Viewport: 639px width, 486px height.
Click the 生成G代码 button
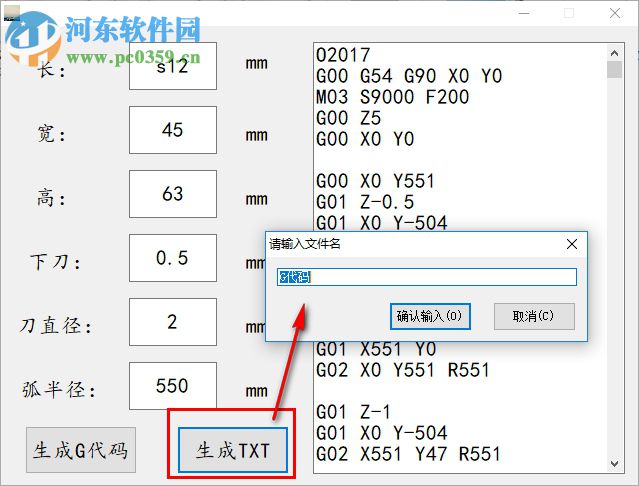pyautogui.click(x=81, y=450)
